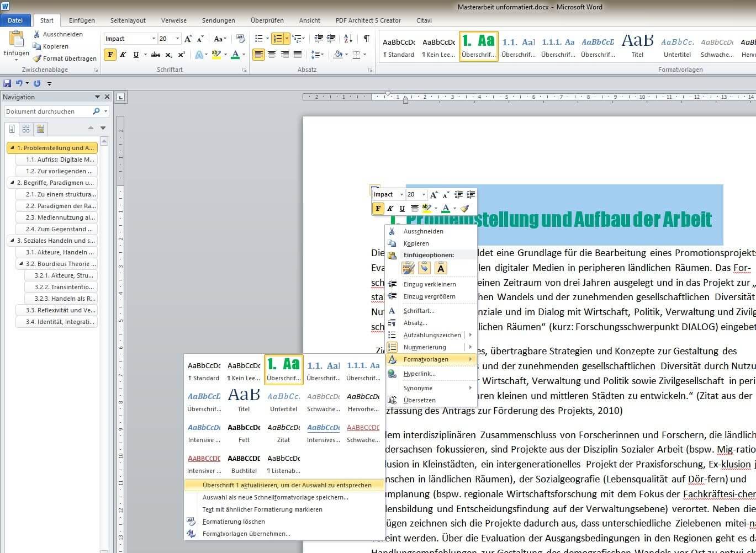Open the Seitenlayout ribbon tab

pos(128,20)
